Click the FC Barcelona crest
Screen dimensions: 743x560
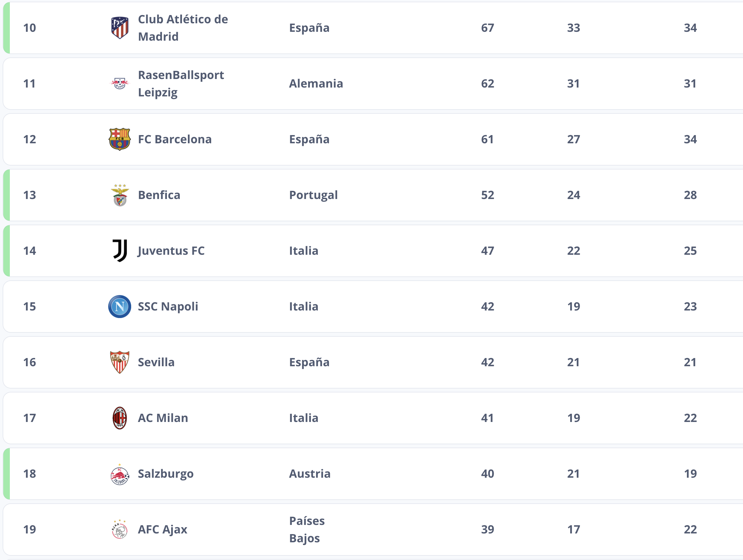(120, 139)
